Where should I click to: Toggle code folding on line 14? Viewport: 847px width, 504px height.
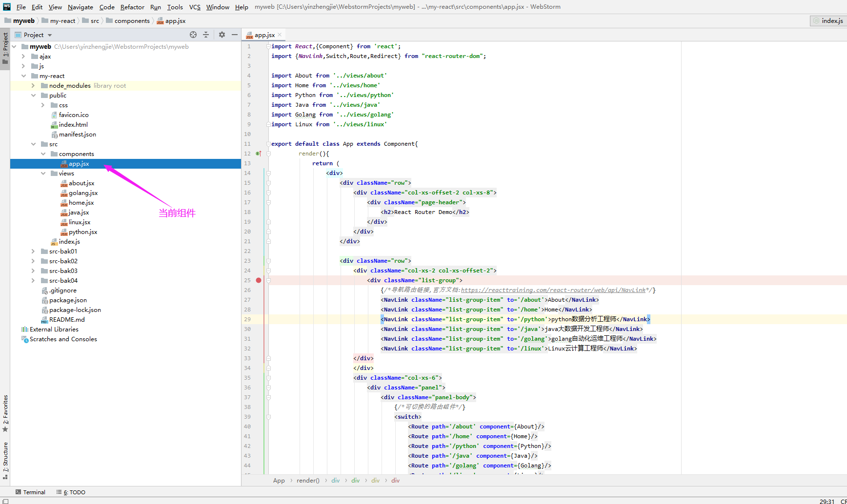tap(268, 173)
